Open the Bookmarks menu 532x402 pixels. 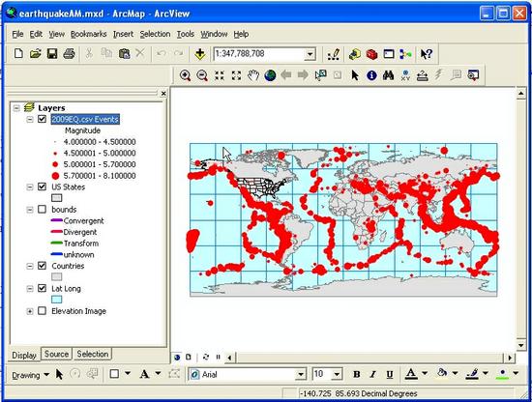pos(89,34)
